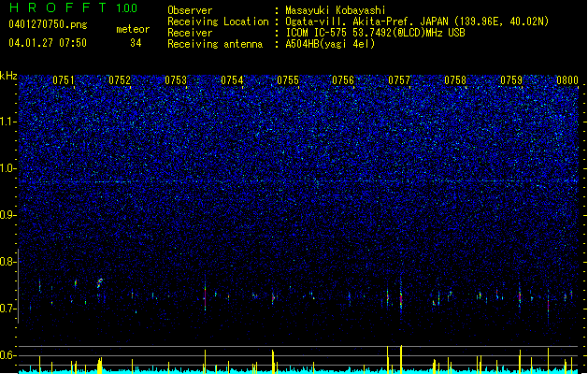Click the 0.9 kHz axis label
Screen dimensions: 588x374
click(x=8, y=215)
